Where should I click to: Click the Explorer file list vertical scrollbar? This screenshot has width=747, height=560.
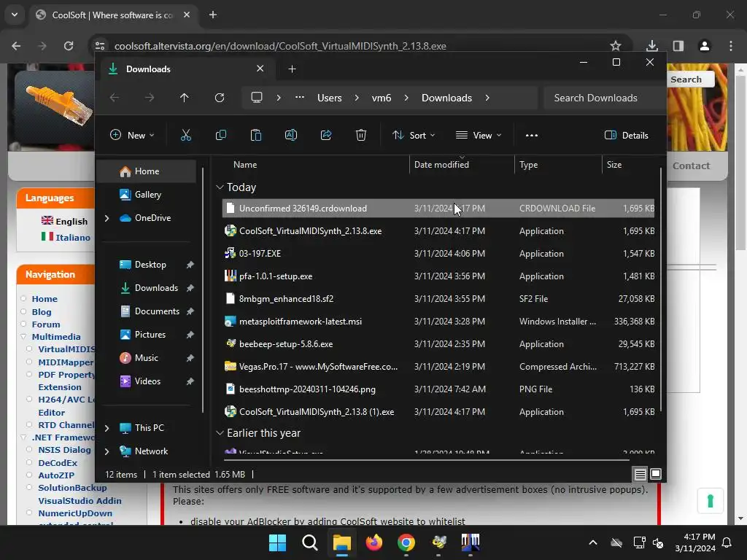(661, 289)
